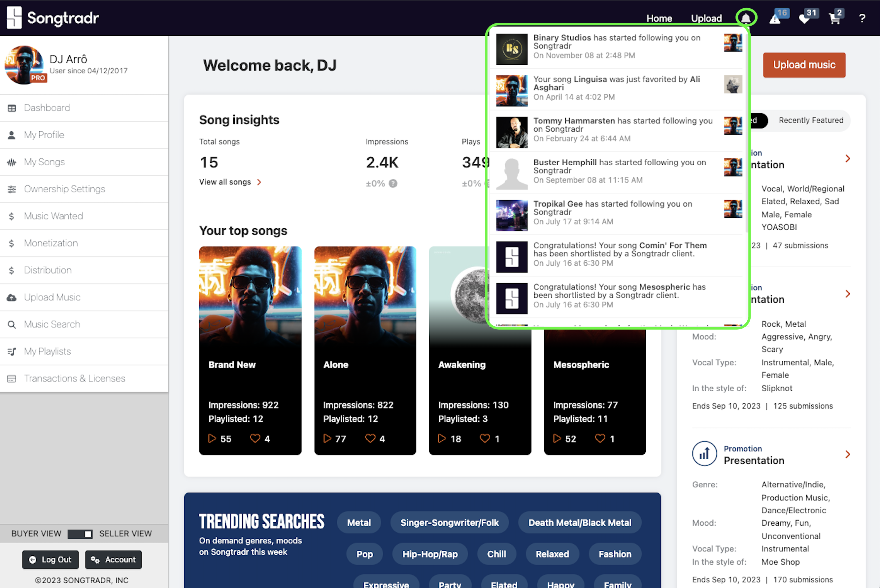
Task: Click the Dashboard grid icon in sidebar
Action: 12,108
